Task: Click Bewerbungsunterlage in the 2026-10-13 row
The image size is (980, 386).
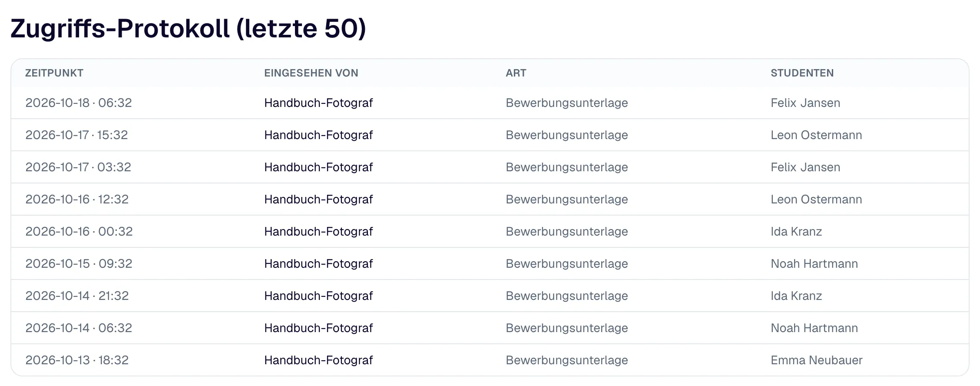Action: (567, 360)
